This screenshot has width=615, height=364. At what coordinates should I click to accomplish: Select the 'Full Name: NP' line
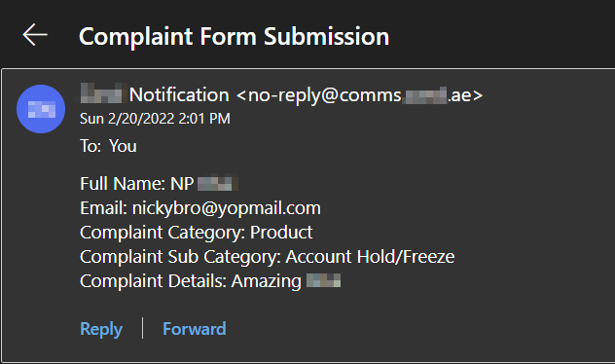pyautogui.click(x=137, y=184)
